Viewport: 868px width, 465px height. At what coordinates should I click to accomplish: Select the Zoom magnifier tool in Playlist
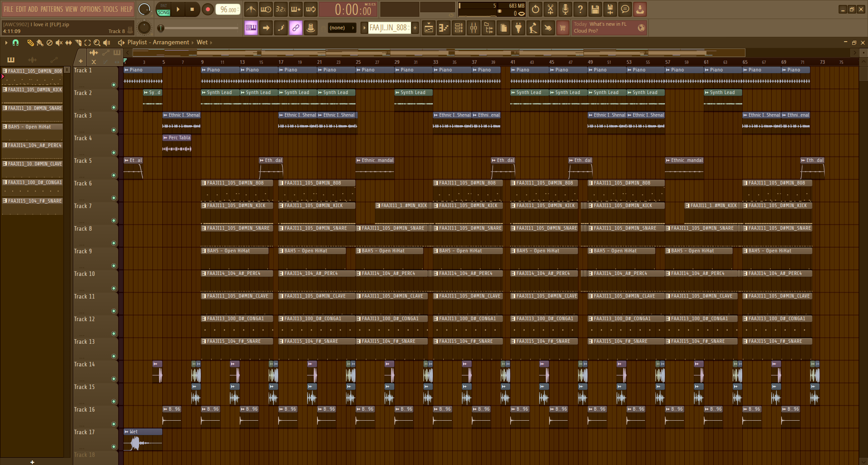pyautogui.click(x=97, y=43)
